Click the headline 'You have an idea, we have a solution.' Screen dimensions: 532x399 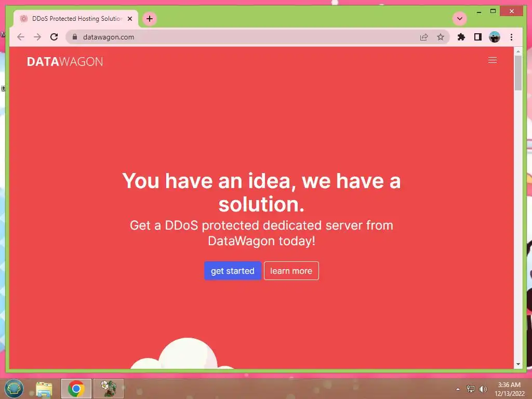pyautogui.click(x=261, y=192)
